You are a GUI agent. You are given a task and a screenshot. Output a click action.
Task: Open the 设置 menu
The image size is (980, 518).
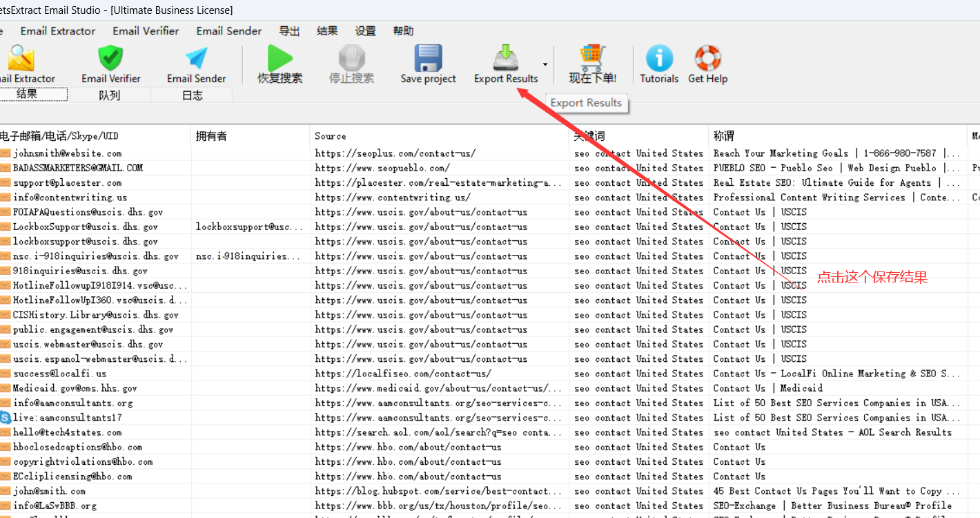point(365,30)
